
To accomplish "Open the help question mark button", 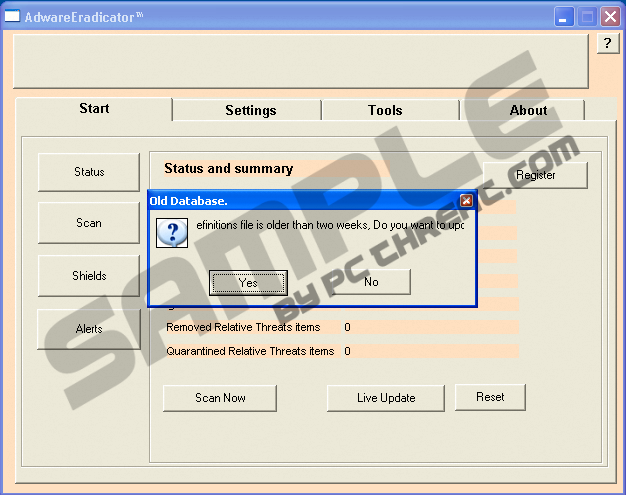I will click(608, 43).
